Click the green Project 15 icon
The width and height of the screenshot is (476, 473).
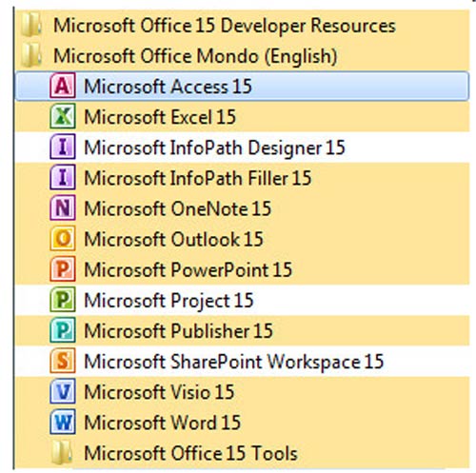pos(63,300)
